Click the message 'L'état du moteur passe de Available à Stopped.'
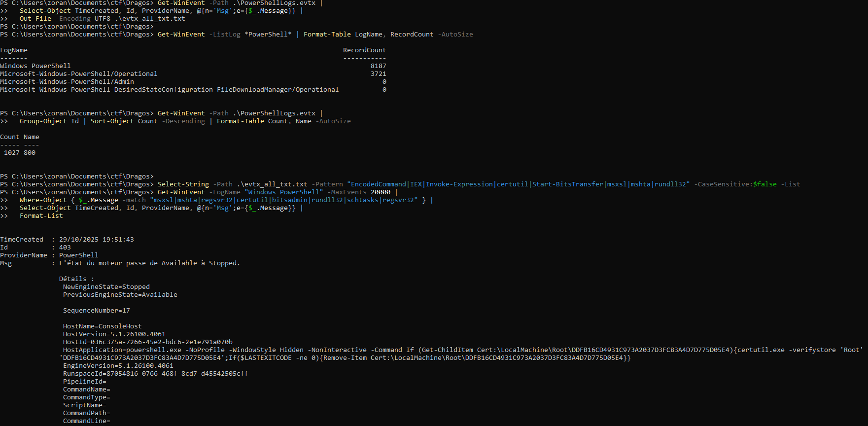The image size is (868, 426). tap(150, 263)
